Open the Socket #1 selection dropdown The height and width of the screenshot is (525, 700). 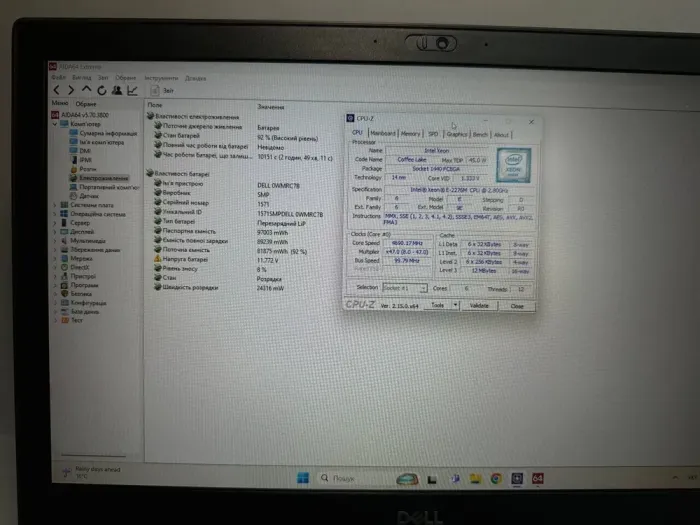pyautogui.click(x=405, y=288)
